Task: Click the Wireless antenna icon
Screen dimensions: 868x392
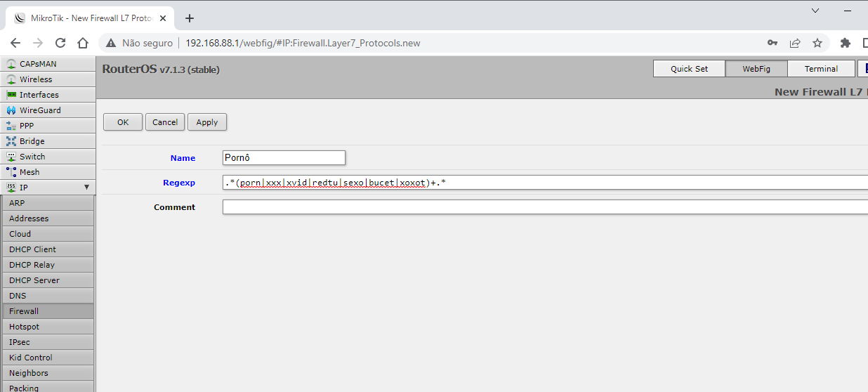Action: [11, 79]
